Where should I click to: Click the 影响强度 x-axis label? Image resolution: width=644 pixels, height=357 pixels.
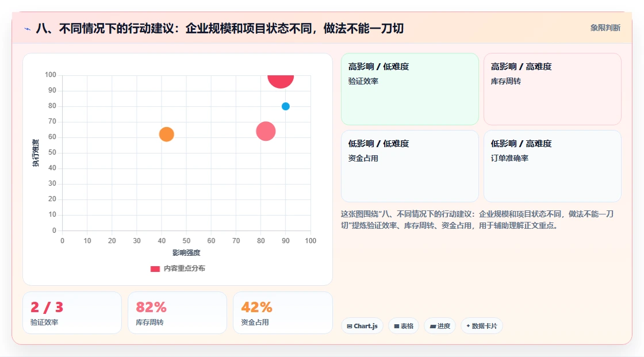[x=186, y=252]
